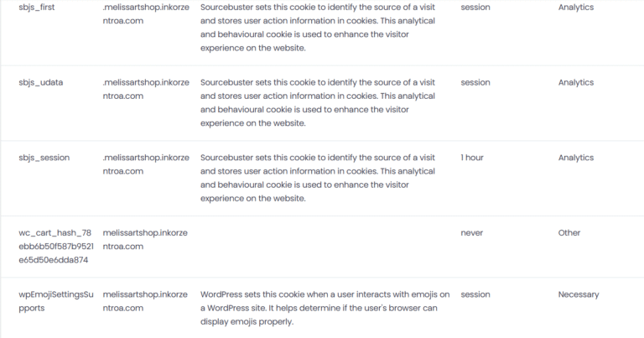644x338 pixels.
Task: Click the sbjs_udata cookie name
Action: [41, 82]
